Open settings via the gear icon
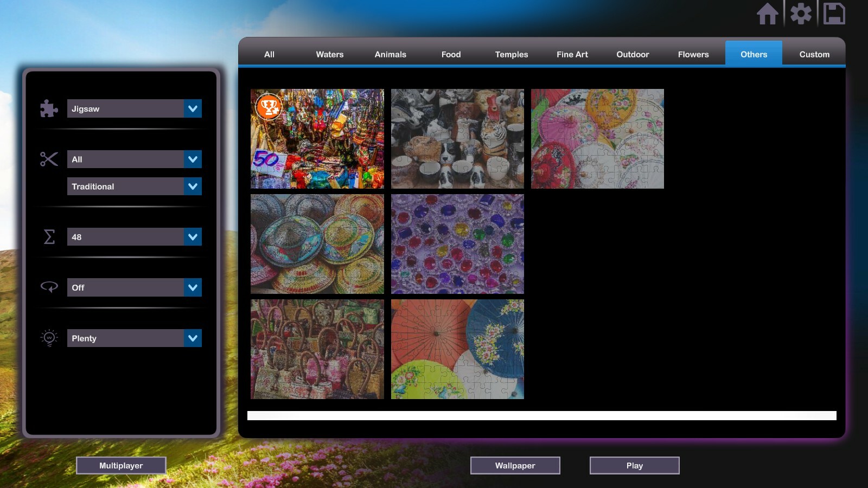Viewport: 868px width, 488px height. point(801,15)
